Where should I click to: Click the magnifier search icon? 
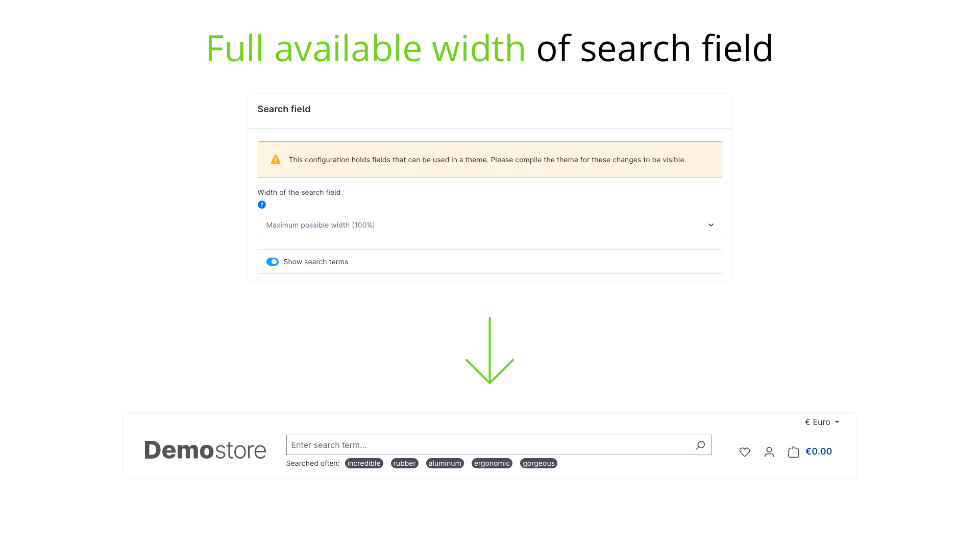(700, 445)
